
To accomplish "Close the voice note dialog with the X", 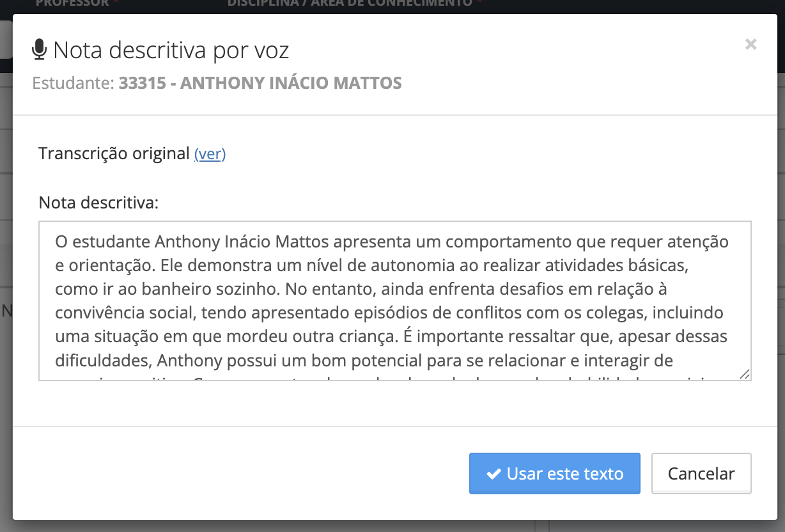I will (750, 44).
